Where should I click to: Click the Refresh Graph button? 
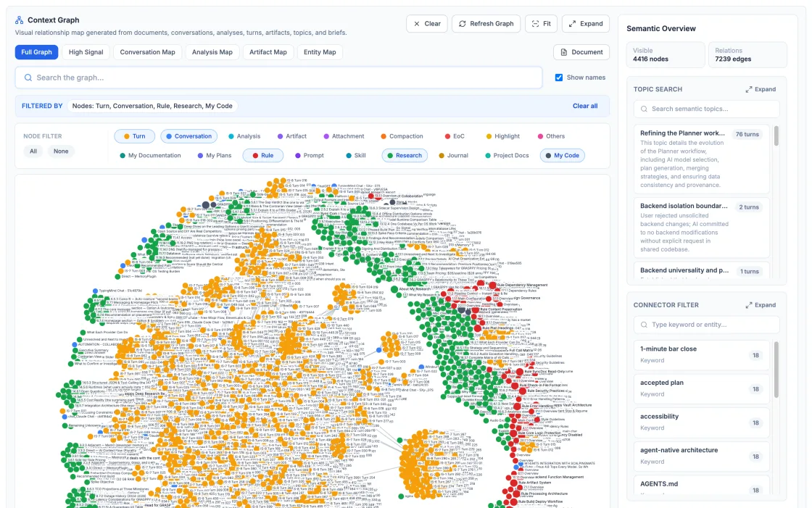click(486, 24)
